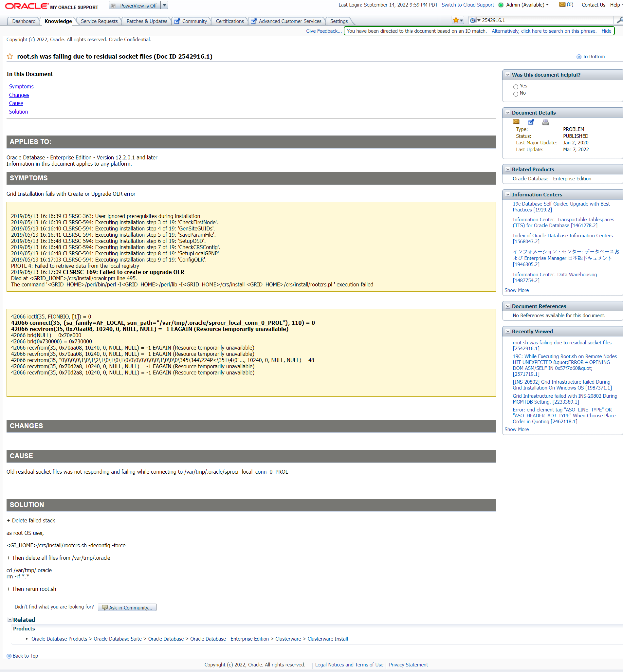Click Privacy Statement link
623x672 pixels.
tap(408, 664)
